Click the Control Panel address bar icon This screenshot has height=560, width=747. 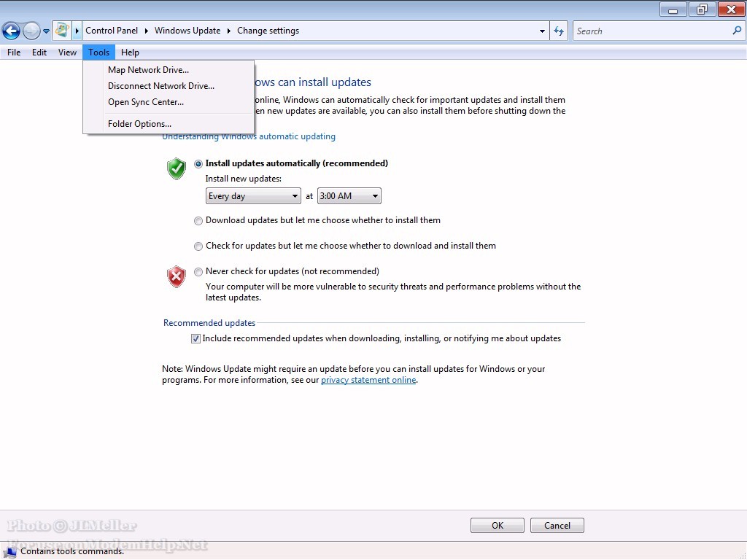[x=62, y=31]
